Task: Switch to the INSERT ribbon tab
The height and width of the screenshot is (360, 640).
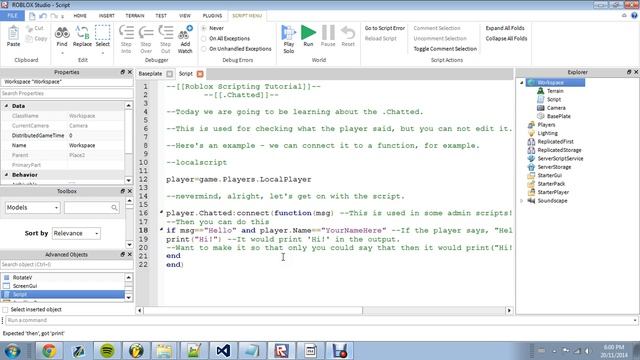Action: (107, 16)
